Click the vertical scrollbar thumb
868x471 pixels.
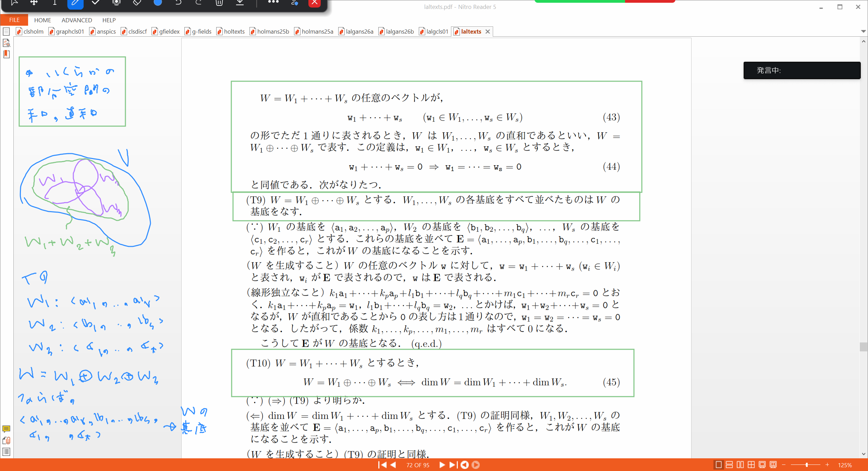pos(863,347)
